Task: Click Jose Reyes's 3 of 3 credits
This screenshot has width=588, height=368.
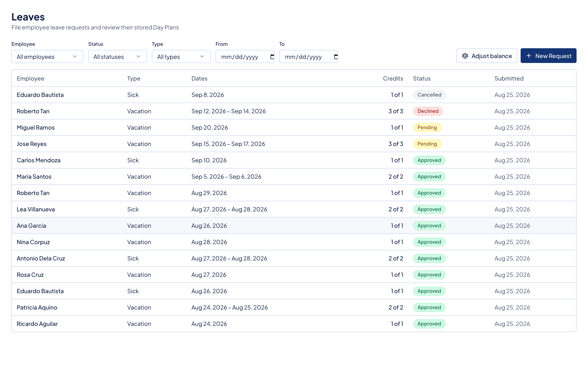Action: point(395,144)
